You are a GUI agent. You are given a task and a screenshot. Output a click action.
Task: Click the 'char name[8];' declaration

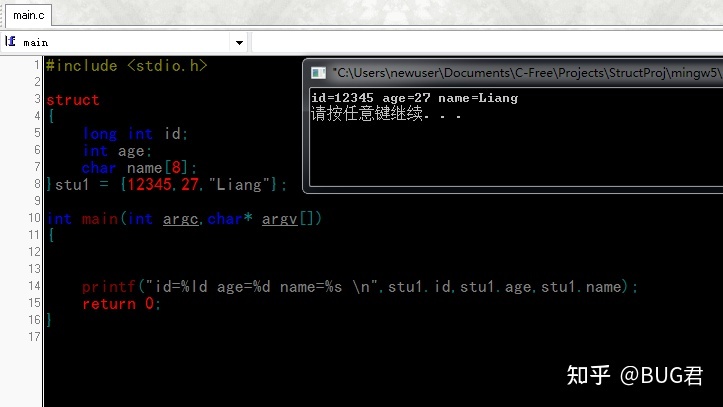(x=140, y=168)
